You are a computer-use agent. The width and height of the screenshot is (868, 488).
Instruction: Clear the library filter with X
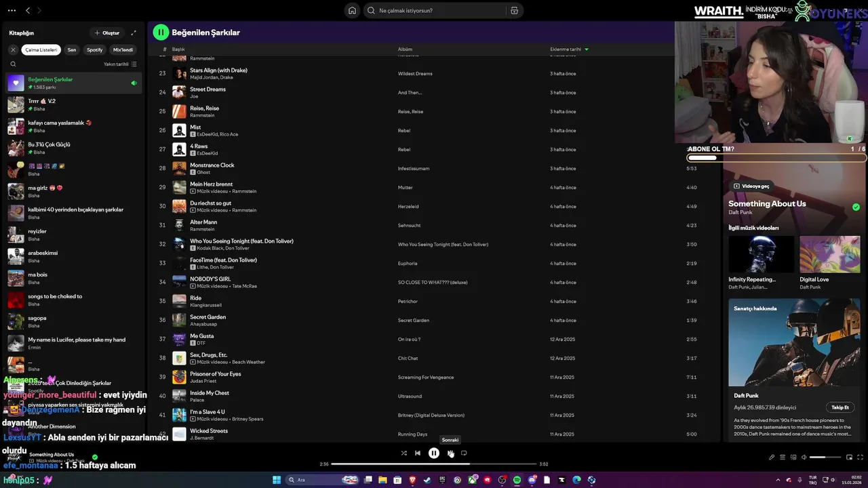click(13, 49)
